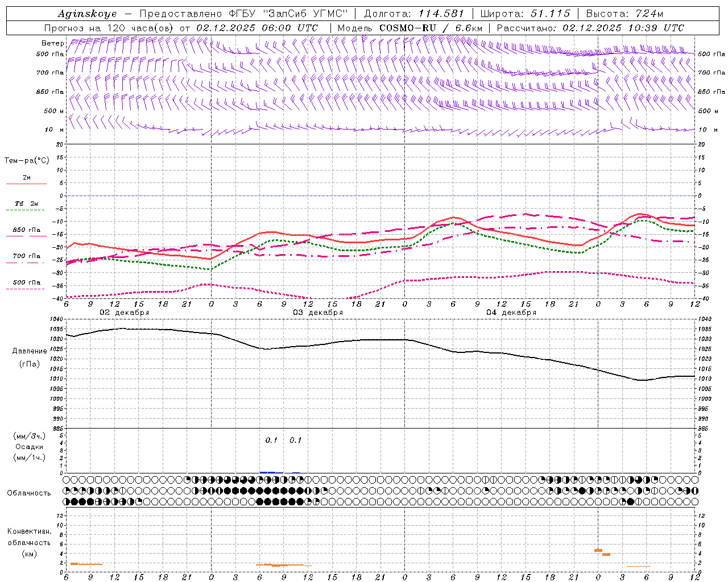The height and width of the screenshot is (582, 728).
Task: Click the (мм/3ч.) precipitation unit label
Action: (30, 436)
